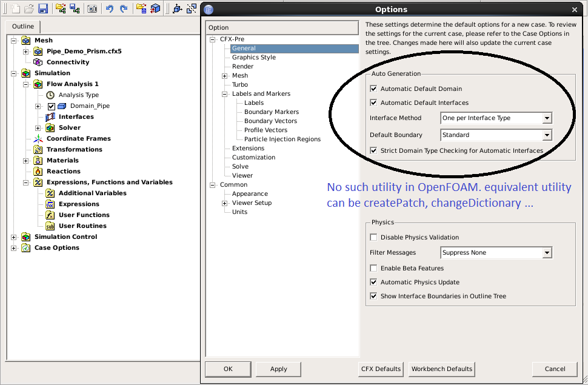This screenshot has width=588, height=385.
Task: Click the Export CCL disk-tree icon
Action: [x=75, y=8]
